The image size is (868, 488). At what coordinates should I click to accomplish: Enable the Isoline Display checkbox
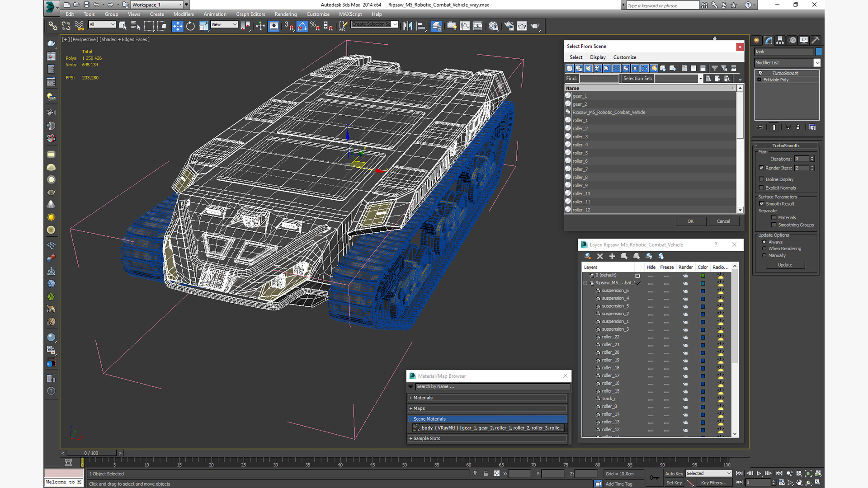(761, 179)
